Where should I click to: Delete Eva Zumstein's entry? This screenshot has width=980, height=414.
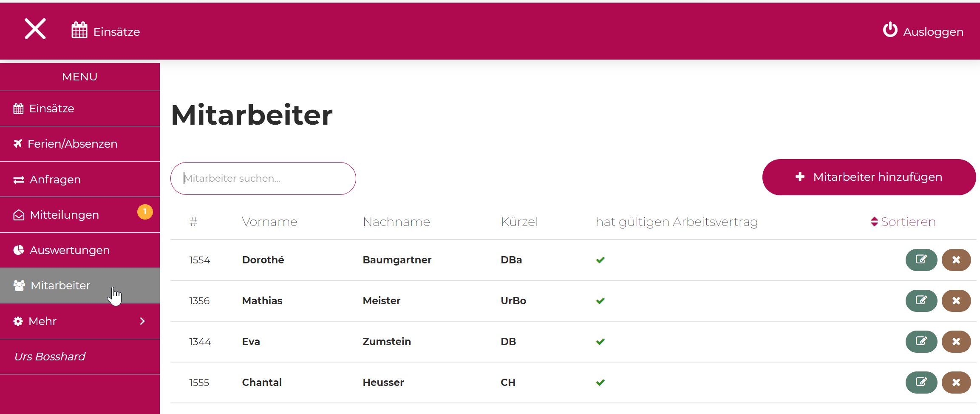pos(956,342)
